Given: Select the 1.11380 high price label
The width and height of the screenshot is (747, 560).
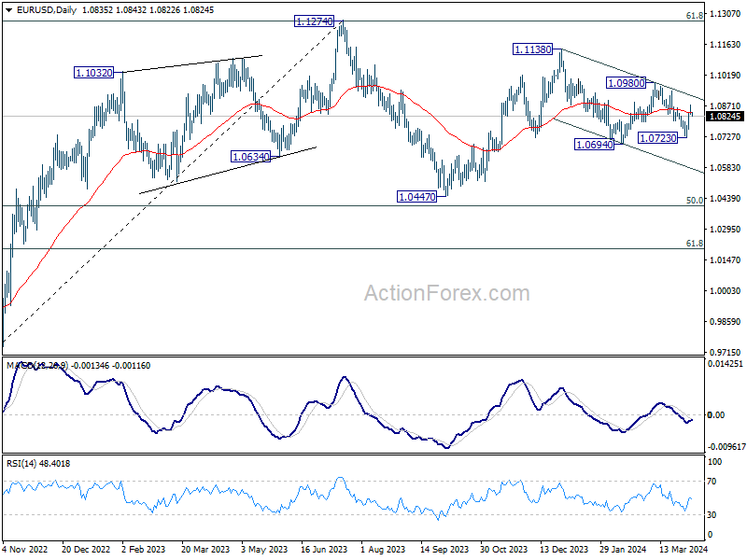Looking at the screenshot, I should (x=532, y=49).
